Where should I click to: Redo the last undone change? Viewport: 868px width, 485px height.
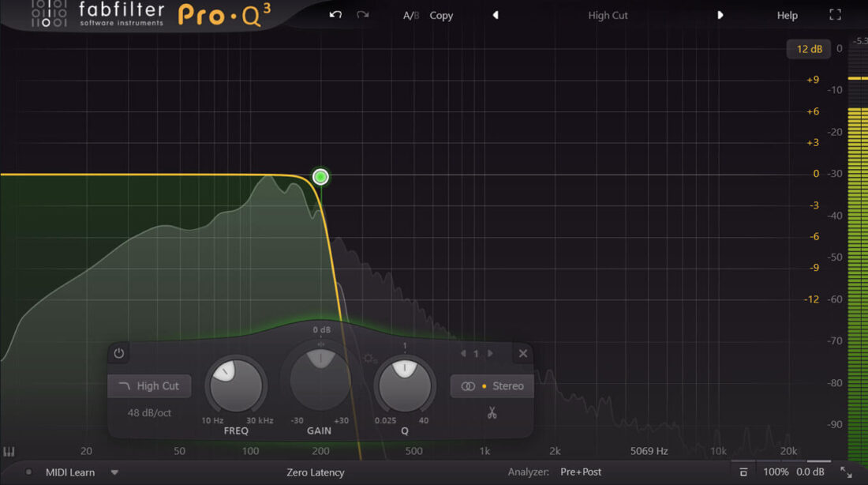click(363, 15)
